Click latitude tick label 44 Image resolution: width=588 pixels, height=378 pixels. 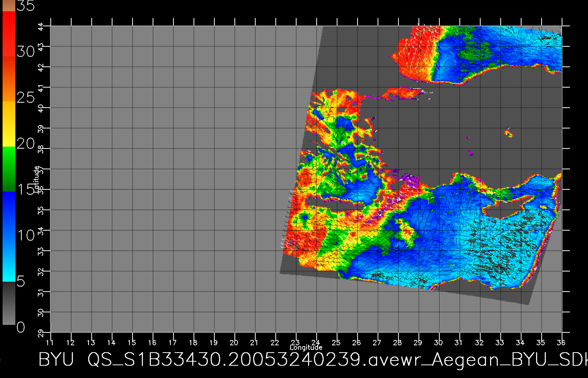tap(41, 27)
